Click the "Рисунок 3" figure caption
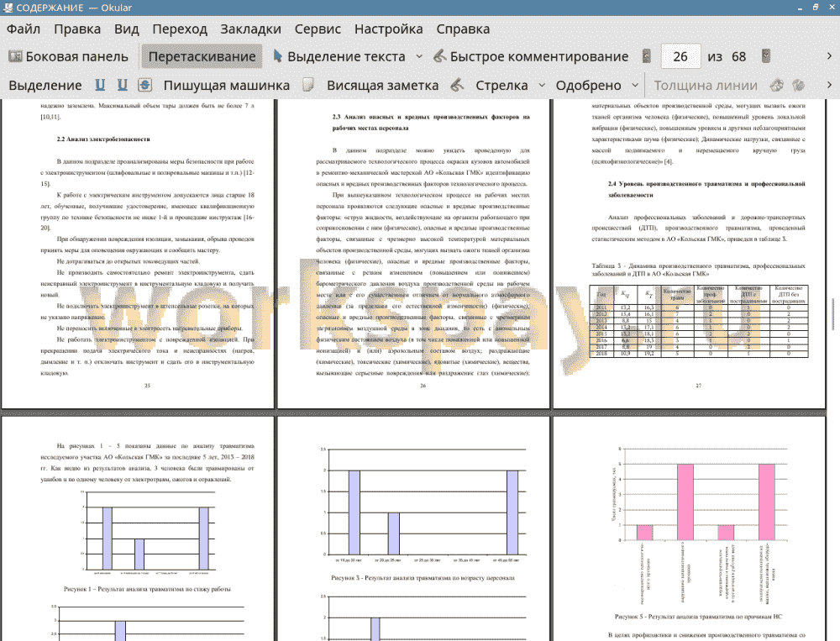Screen dimensions: 840x641 [423, 578]
